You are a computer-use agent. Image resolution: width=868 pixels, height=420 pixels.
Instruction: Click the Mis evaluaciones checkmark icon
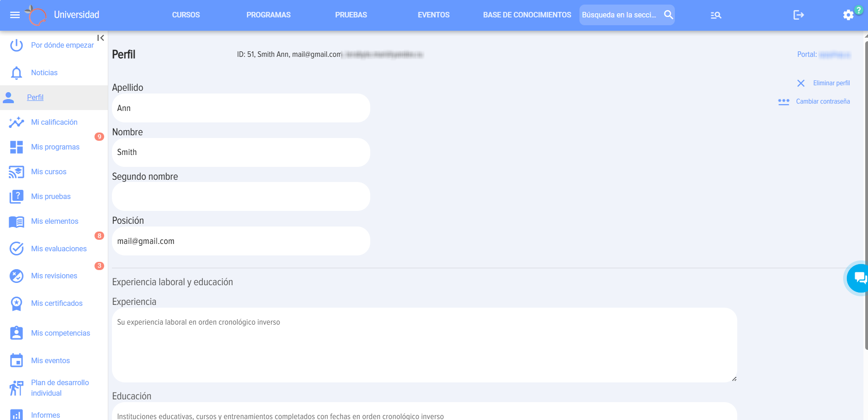(17, 249)
